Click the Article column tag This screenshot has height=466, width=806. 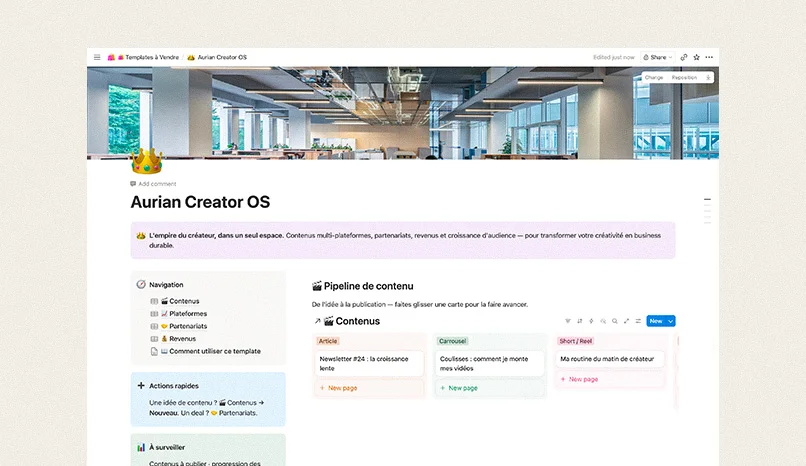[x=328, y=341]
